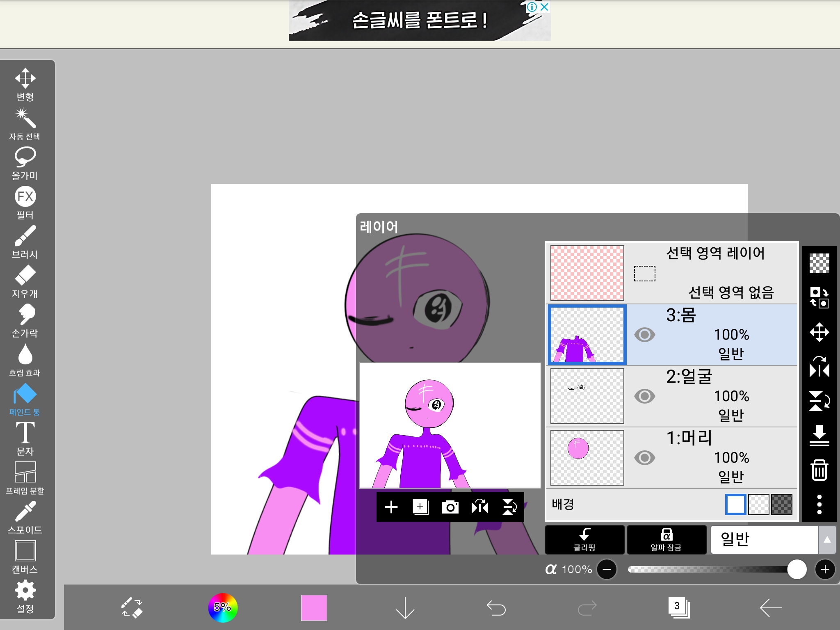Select the Lasso (올가미) tool
Viewport: 840px width, 630px height.
(25, 164)
